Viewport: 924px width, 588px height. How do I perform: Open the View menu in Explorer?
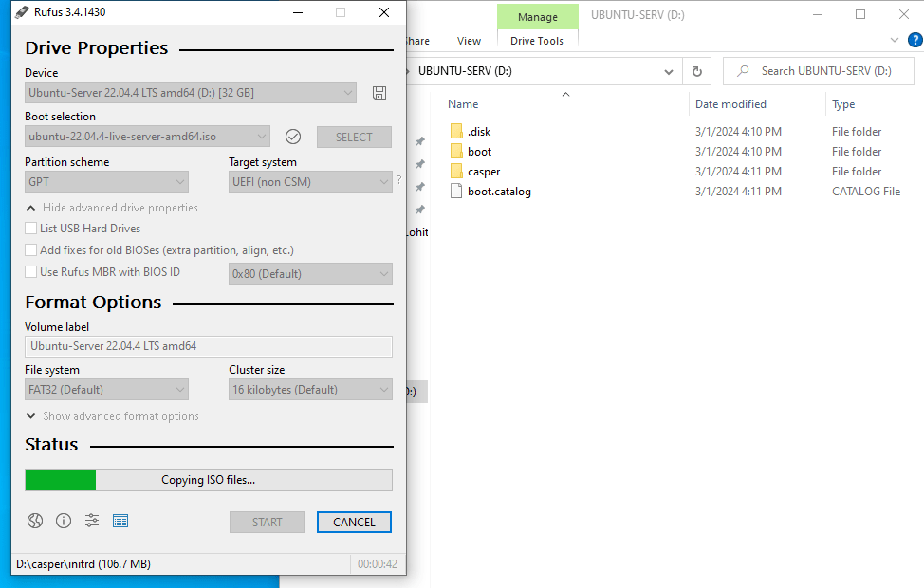[x=469, y=41]
